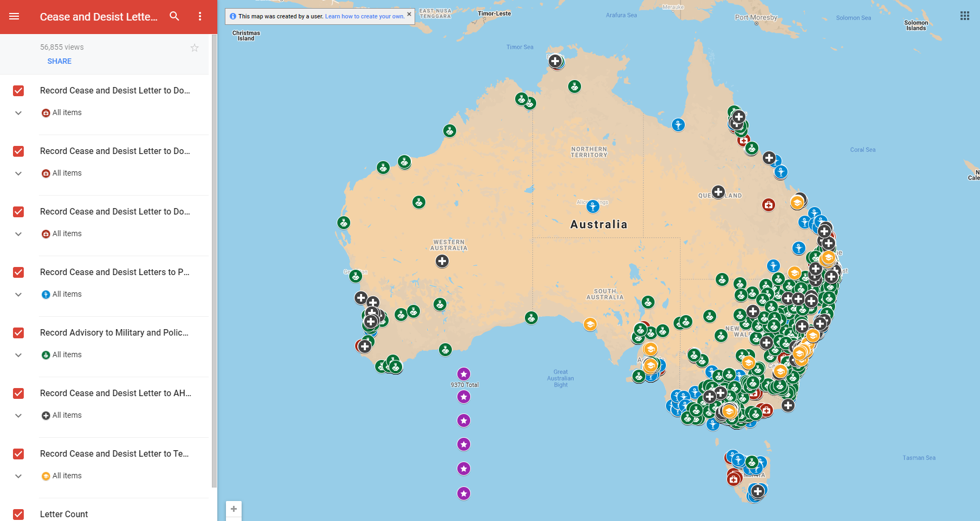
Task: Click the dark plus marker in southern Tasmania
Action: 758,491
